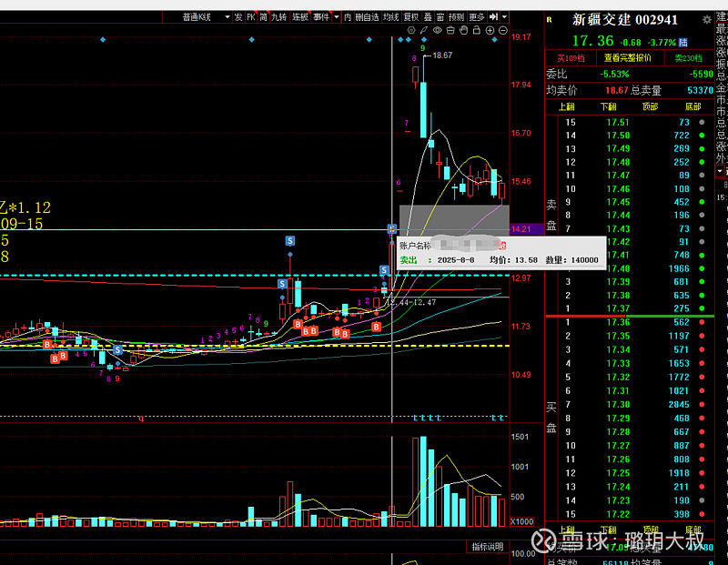Click the 叠 overlay button

[x=428, y=17]
